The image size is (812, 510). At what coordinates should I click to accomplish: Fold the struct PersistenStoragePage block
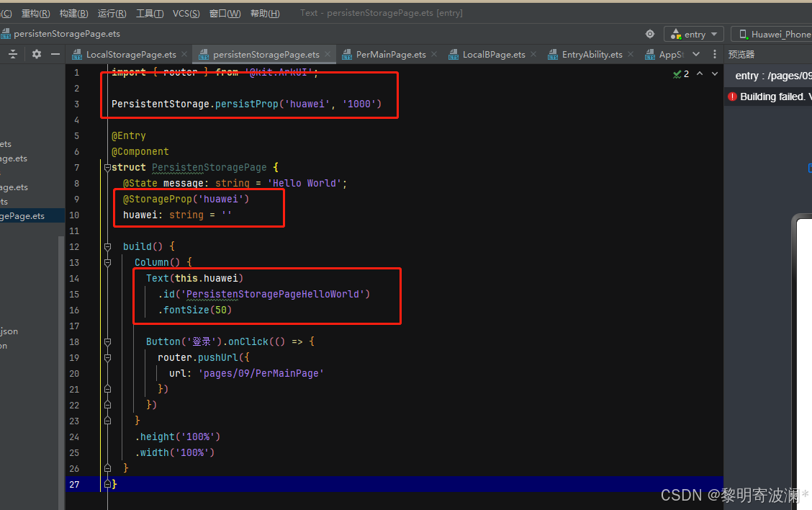pyautogui.click(x=107, y=167)
